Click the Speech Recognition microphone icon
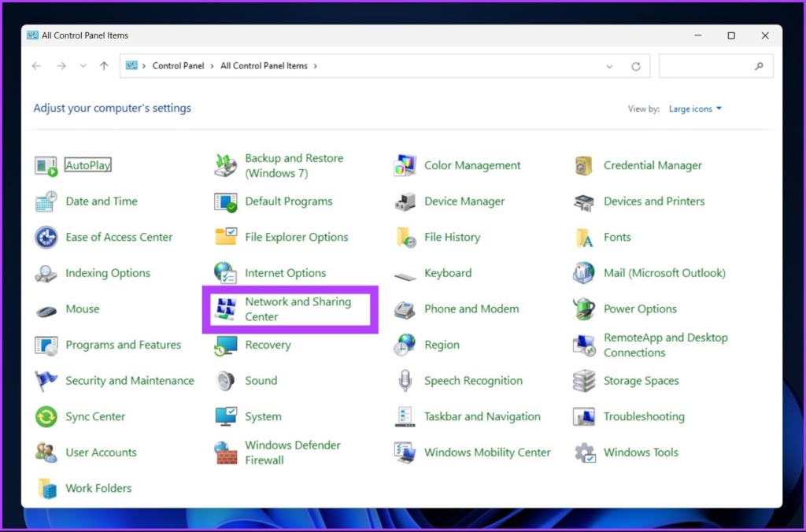 click(405, 381)
